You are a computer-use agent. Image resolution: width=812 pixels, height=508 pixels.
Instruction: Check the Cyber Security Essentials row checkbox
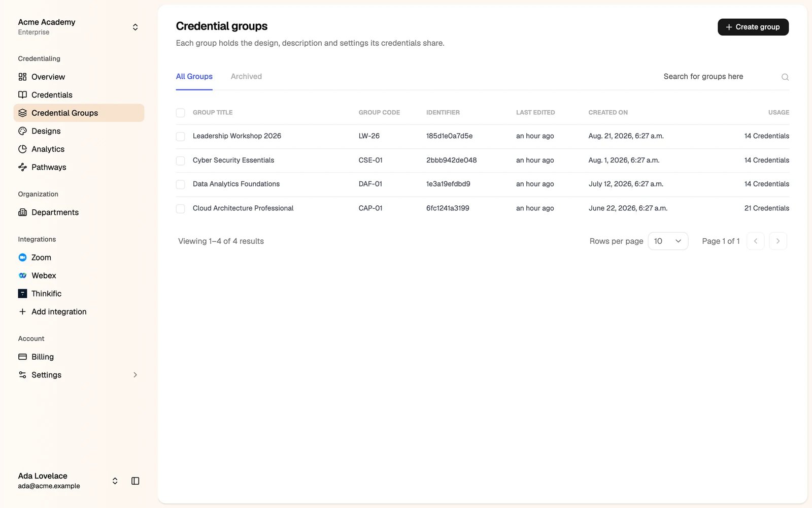coord(180,161)
